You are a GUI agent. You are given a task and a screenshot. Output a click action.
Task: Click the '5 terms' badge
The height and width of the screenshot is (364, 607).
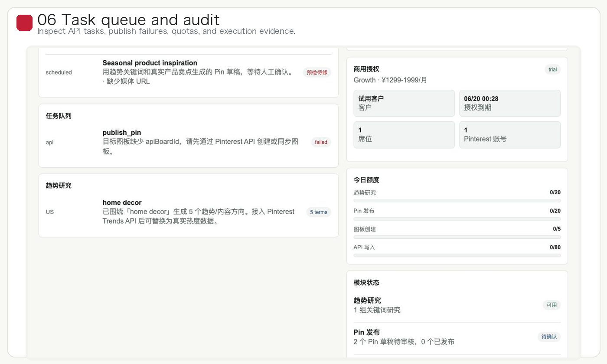pyautogui.click(x=319, y=212)
